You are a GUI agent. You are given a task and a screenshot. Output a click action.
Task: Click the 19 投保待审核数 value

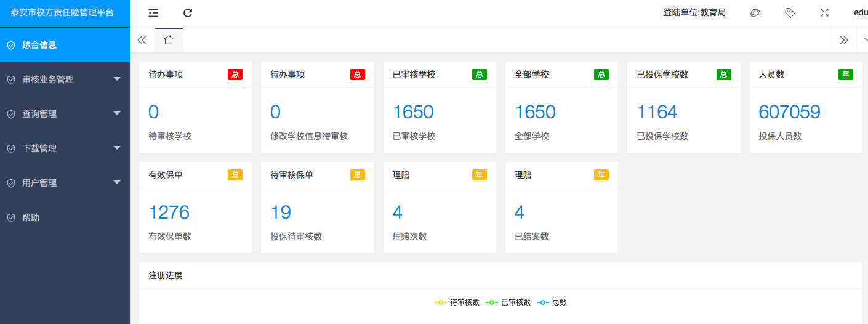(x=281, y=213)
